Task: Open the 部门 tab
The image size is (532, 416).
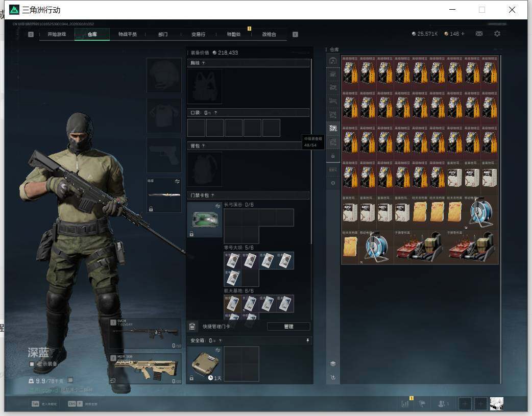Action: tap(163, 34)
